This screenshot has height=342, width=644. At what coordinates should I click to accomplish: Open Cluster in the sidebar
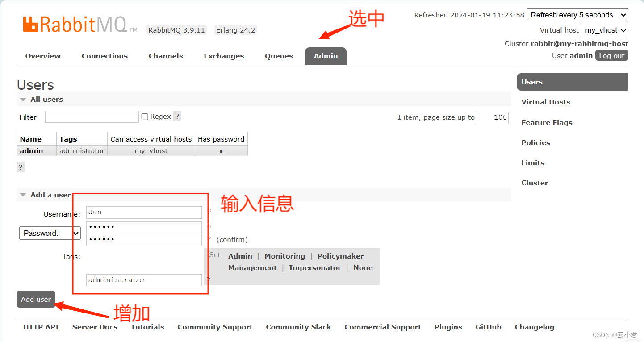click(x=535, y=183)
